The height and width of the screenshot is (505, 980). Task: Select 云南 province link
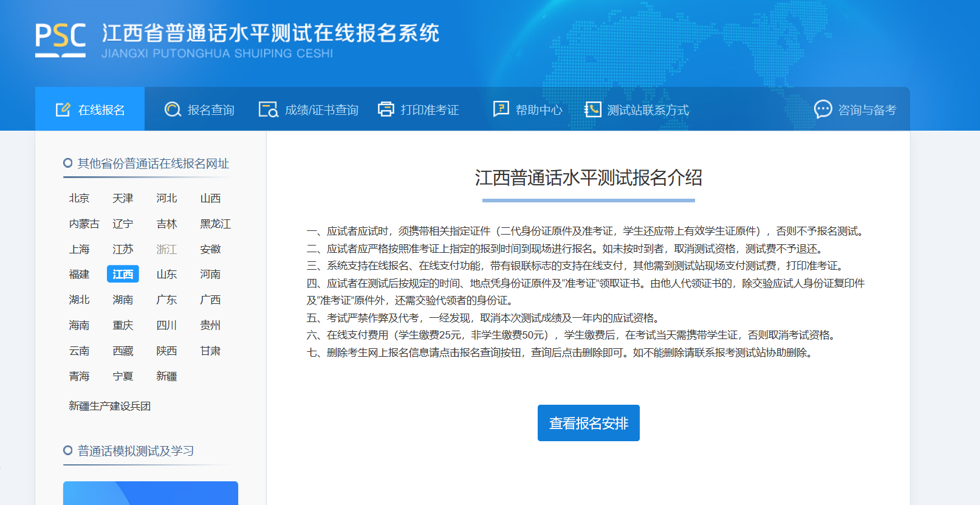point(79,351)
